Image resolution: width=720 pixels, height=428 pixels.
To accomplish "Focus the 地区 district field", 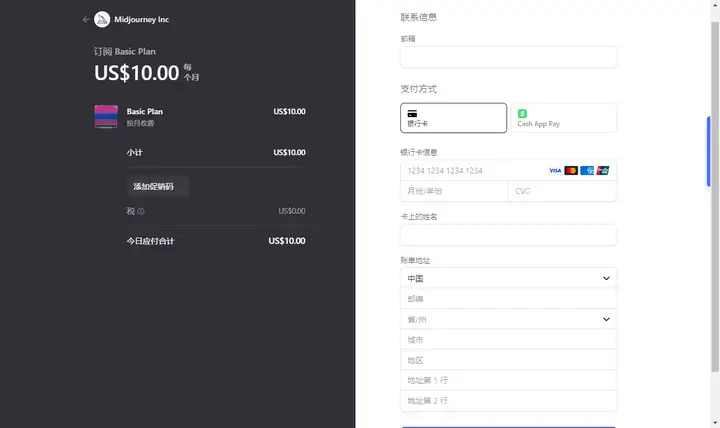I will coord(508,360).
